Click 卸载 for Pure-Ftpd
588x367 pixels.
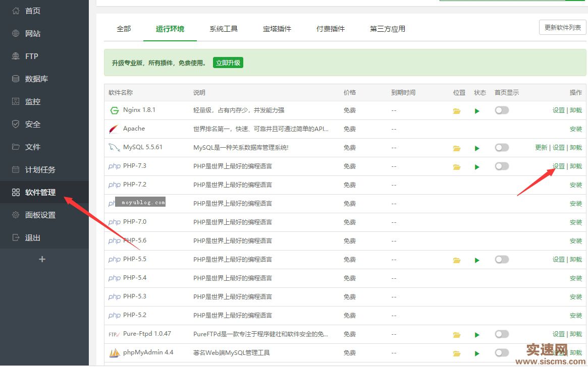click(575, 334)
